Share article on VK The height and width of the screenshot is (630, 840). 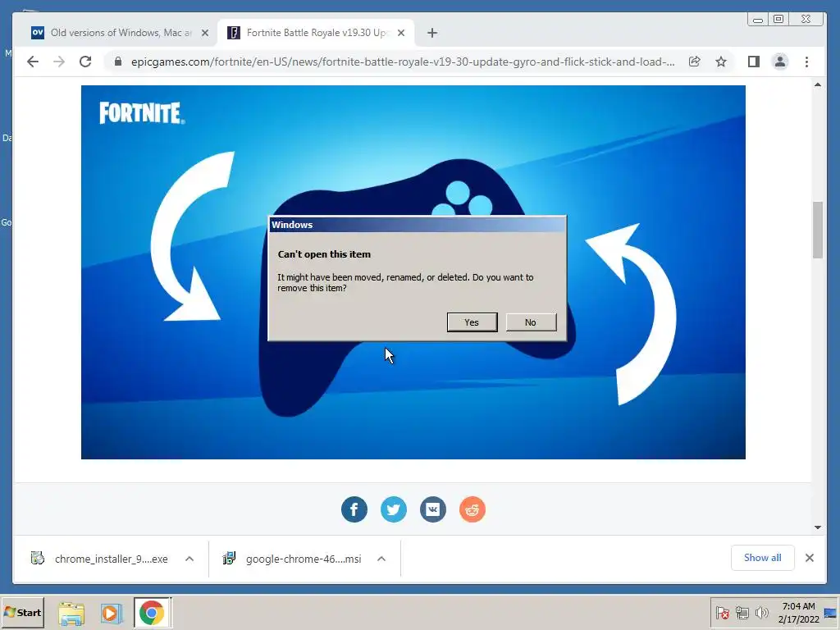click(x=433, y=509)
